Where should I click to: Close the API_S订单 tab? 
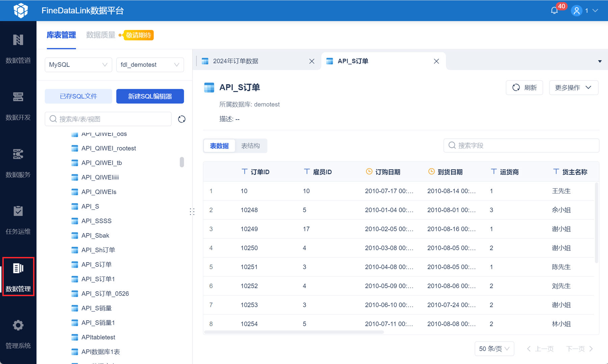click(x=436, y=61)
